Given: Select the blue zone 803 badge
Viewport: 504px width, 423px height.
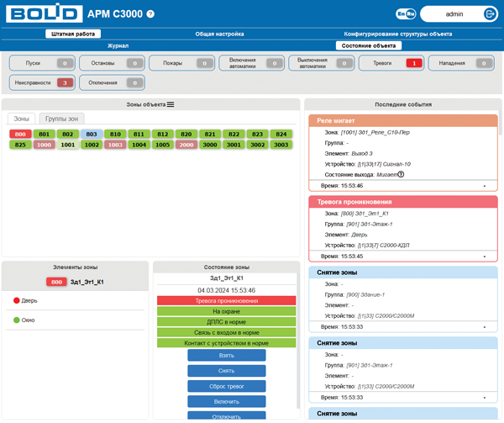Looking at the screenshot, I should tap(92, 134).
